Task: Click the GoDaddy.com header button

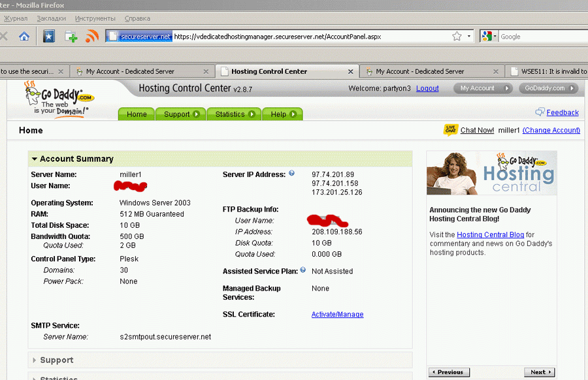Action: [x=549, y=88]
